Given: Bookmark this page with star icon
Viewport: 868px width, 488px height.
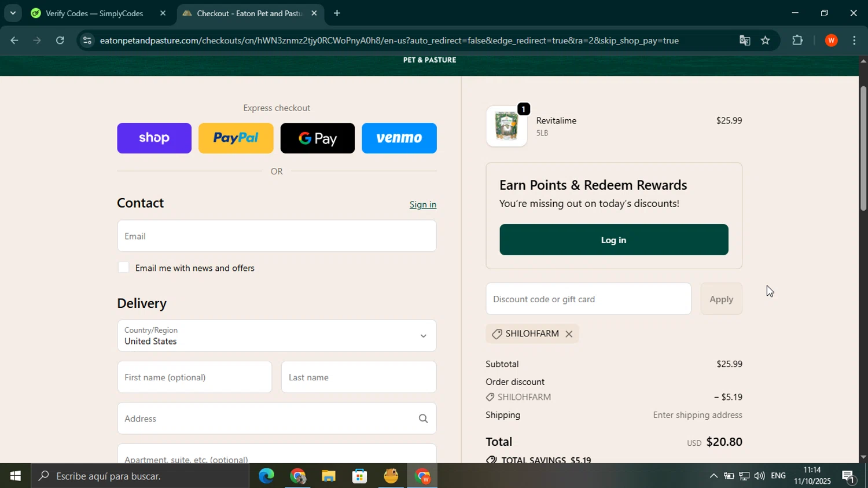Looking at the screenshot, I should point(766,41).
